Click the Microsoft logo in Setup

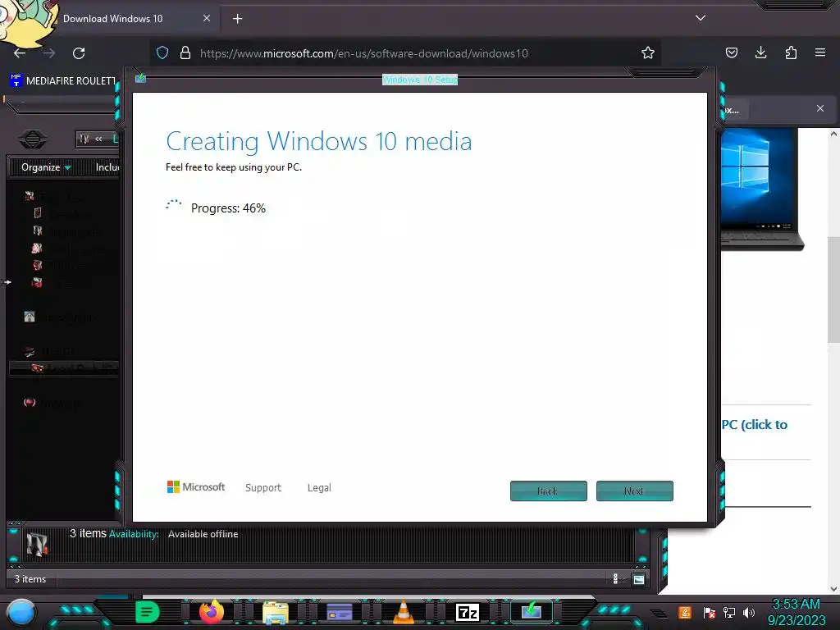[x=196, y=487]
